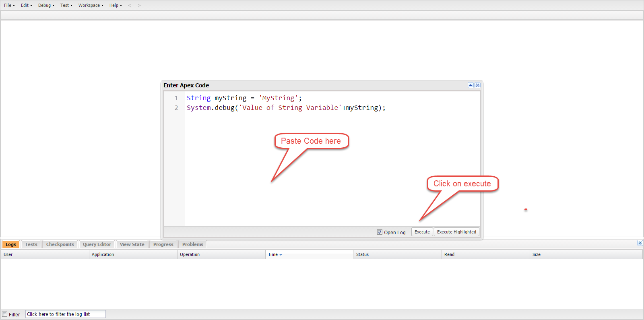Viewport: 644px width, 320px height.
Task: Uncheck the Open Log checkbox
Action: point(380,232)
